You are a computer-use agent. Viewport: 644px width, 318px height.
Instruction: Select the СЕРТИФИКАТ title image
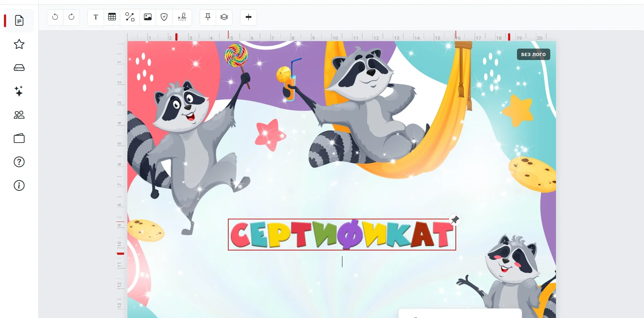(342, 235)
